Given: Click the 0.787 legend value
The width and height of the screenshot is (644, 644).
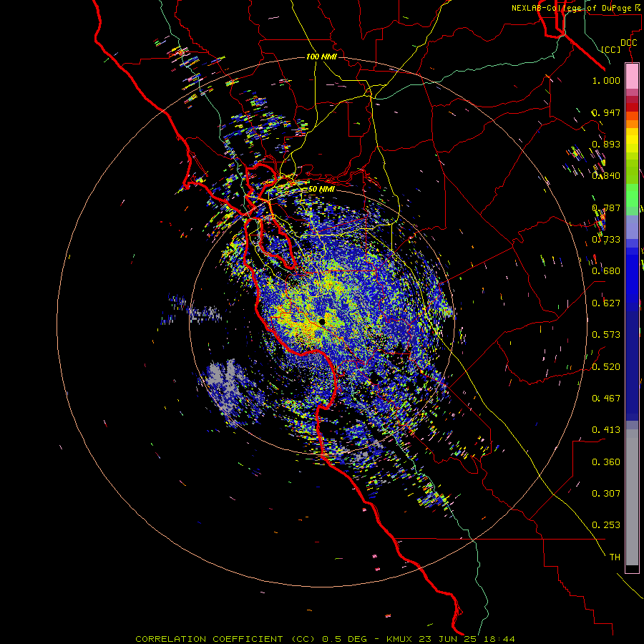Looking at the screenshot, I should click(x=606, y=208).
